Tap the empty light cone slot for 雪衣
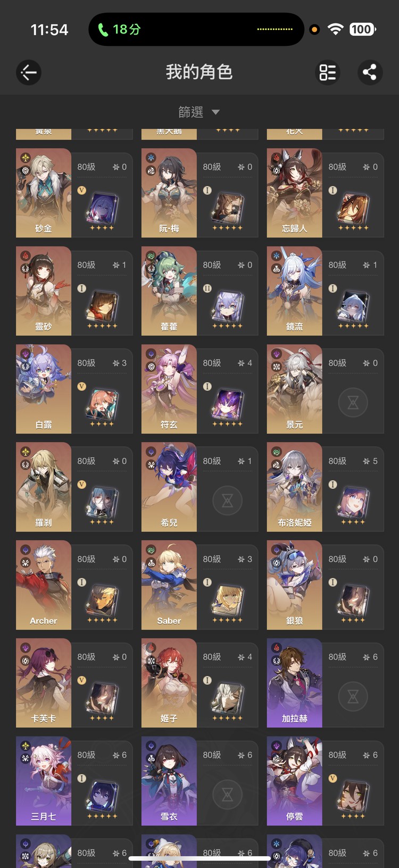399x868 pixels. coord(228,795)
